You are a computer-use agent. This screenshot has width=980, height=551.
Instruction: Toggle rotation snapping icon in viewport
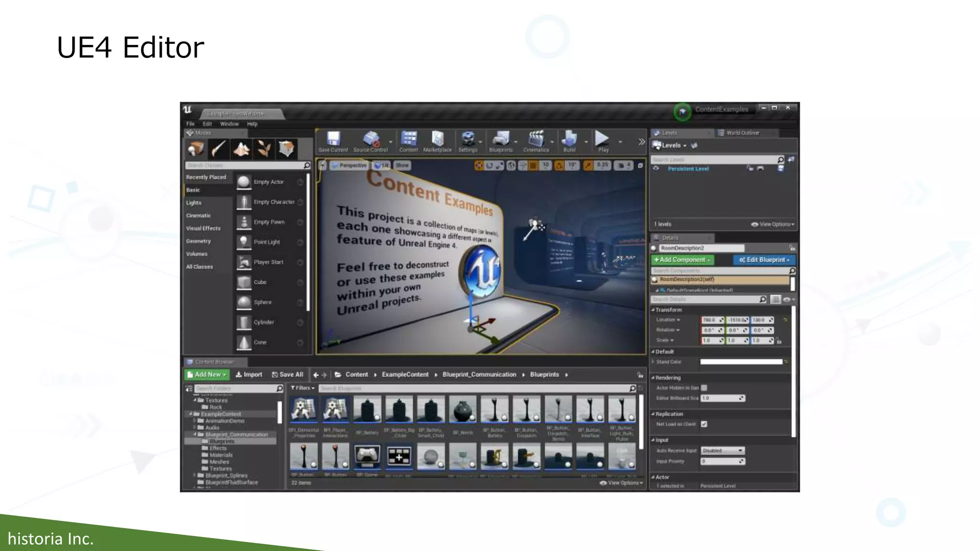pos(558,165)
